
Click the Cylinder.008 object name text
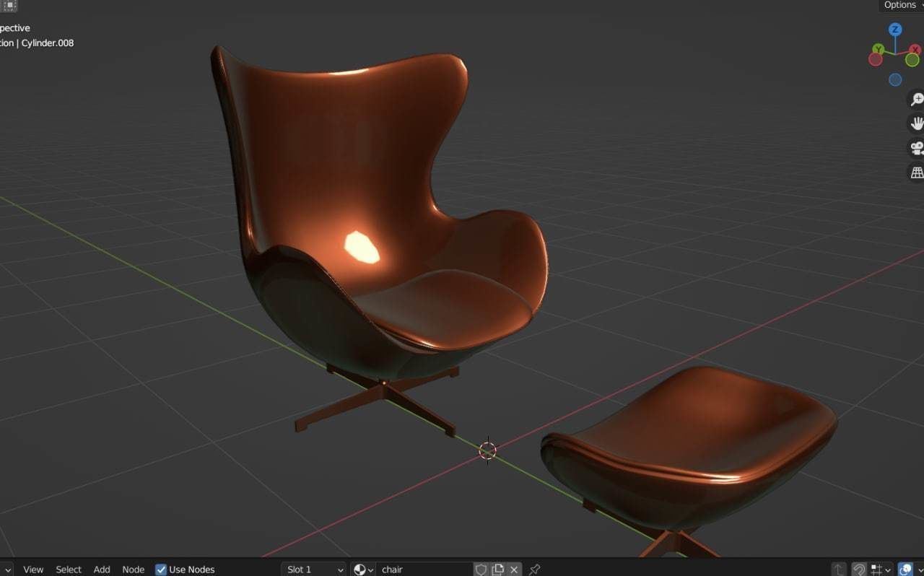[48, 43]
